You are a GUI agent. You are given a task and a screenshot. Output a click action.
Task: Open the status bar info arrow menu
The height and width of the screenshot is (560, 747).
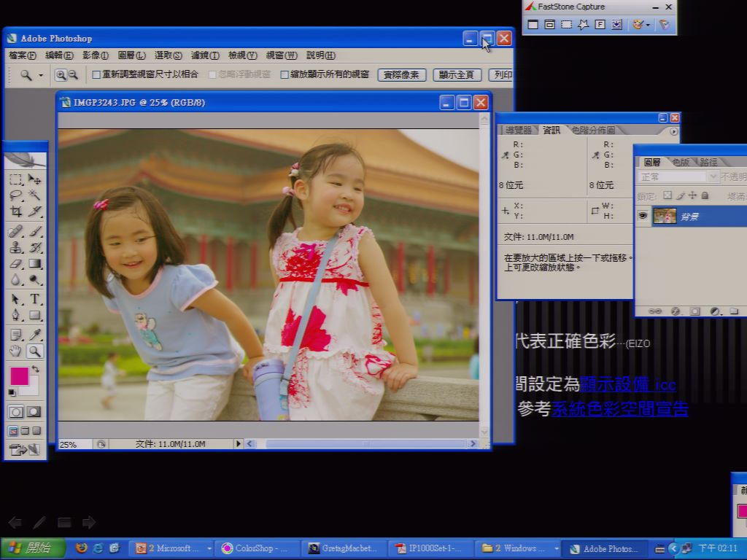(239, 444)
